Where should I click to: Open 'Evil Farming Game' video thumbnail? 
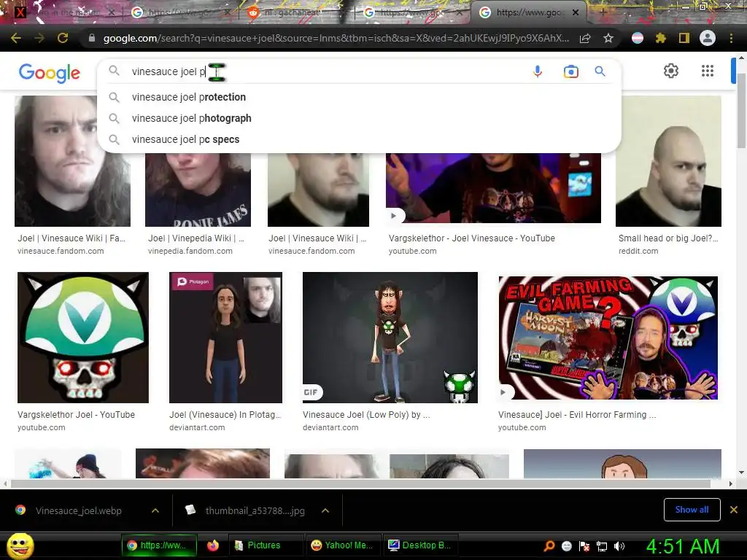[x=608, y=338]
